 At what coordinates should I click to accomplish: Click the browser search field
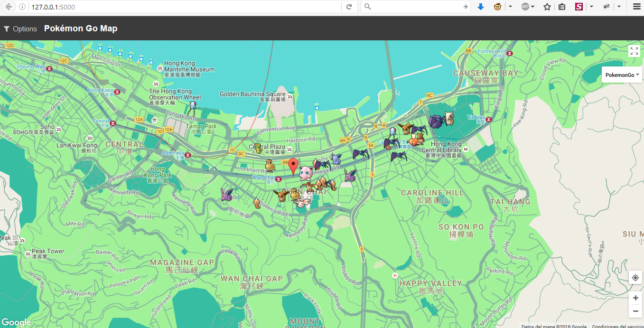(417, 7)
